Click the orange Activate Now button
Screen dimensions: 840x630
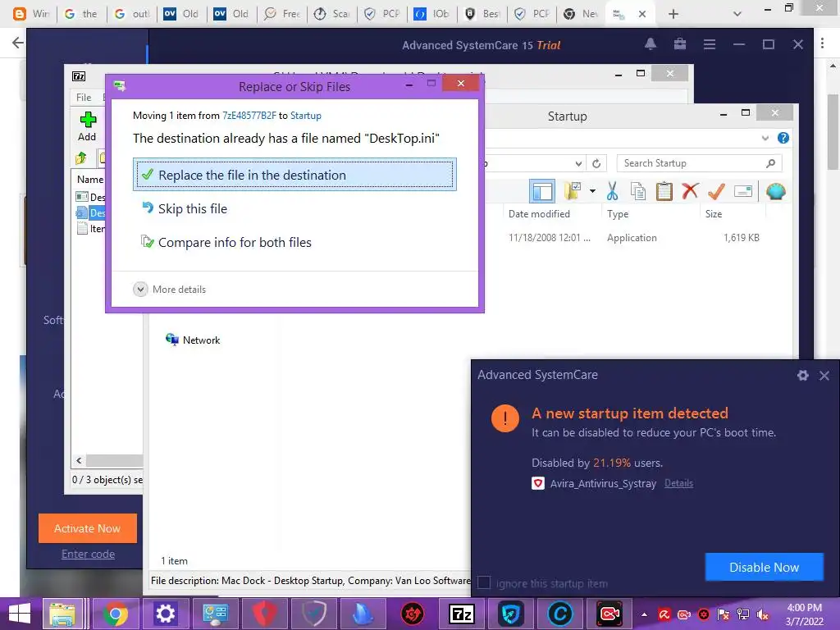[x=87, y=528]
